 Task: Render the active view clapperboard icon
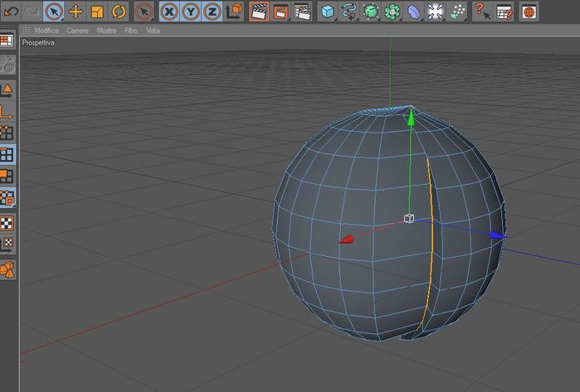tap(259, 12)
